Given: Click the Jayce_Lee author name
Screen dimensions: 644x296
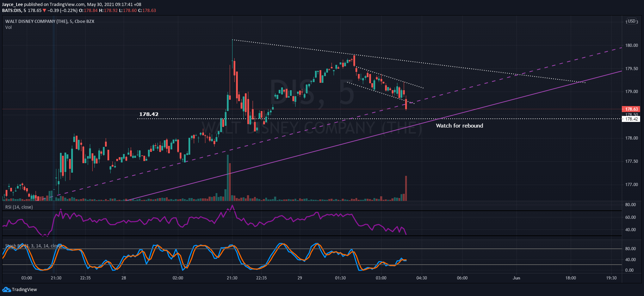Looking at the screenshot, I should (x=13, y=5).
